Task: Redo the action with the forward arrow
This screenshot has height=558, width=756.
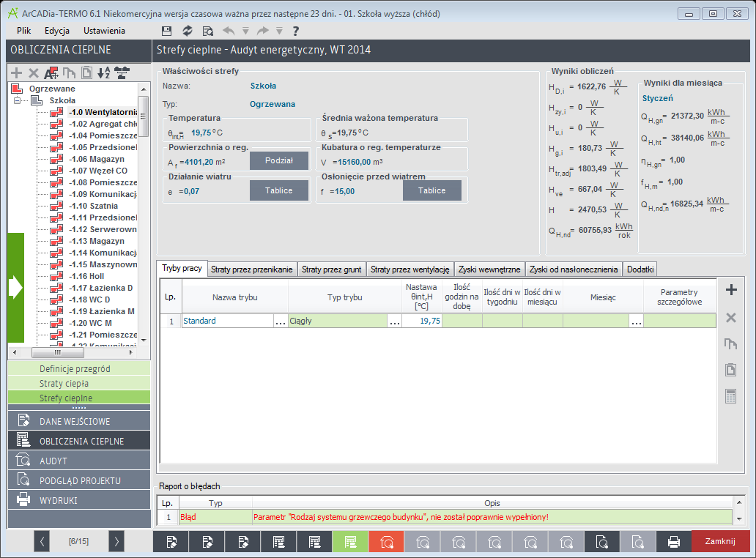Action: click(x=263, y=31)
